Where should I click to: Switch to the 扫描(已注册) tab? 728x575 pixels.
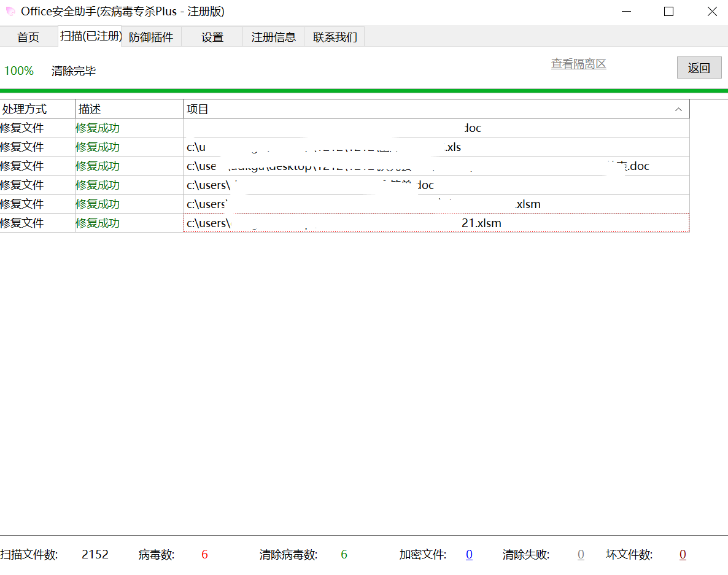[91, 36]
